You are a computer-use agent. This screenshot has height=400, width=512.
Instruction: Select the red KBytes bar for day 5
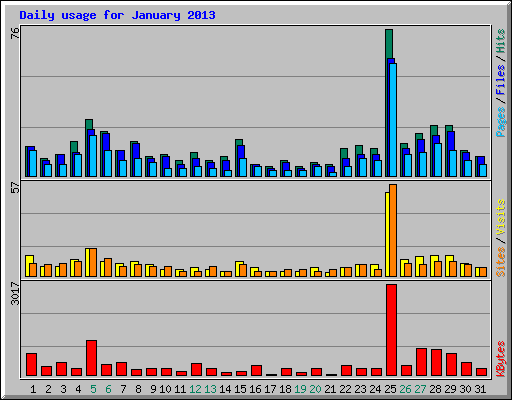pos(92,358)
